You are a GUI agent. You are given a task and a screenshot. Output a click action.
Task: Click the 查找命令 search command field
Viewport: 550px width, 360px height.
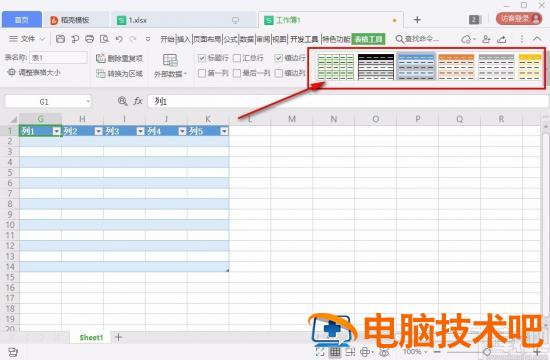click(417, 39)
